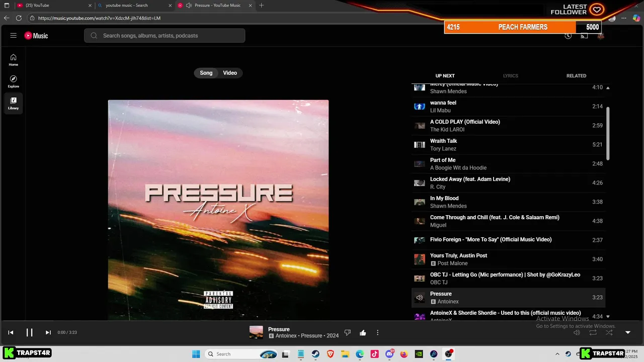Screen dimensions: 644x362
Task: Play In My Blood from queue
Action: point(509,202)
